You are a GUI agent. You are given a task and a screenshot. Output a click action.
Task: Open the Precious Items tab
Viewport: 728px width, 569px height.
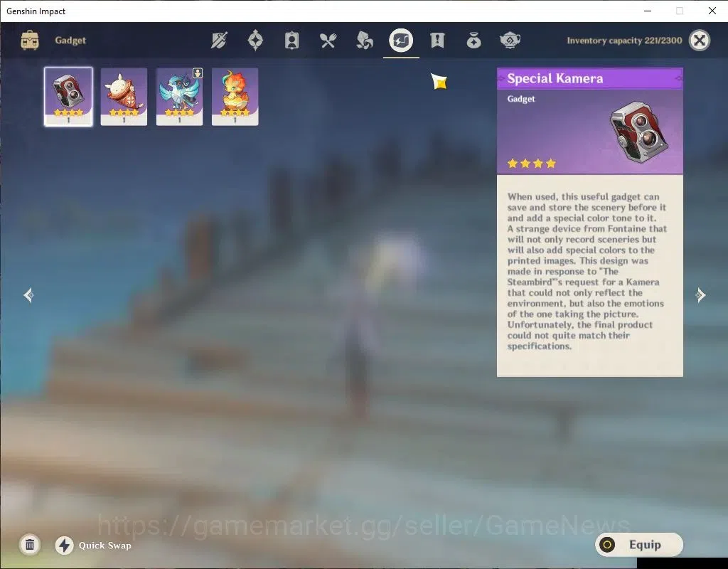click(x=473, y=41)
